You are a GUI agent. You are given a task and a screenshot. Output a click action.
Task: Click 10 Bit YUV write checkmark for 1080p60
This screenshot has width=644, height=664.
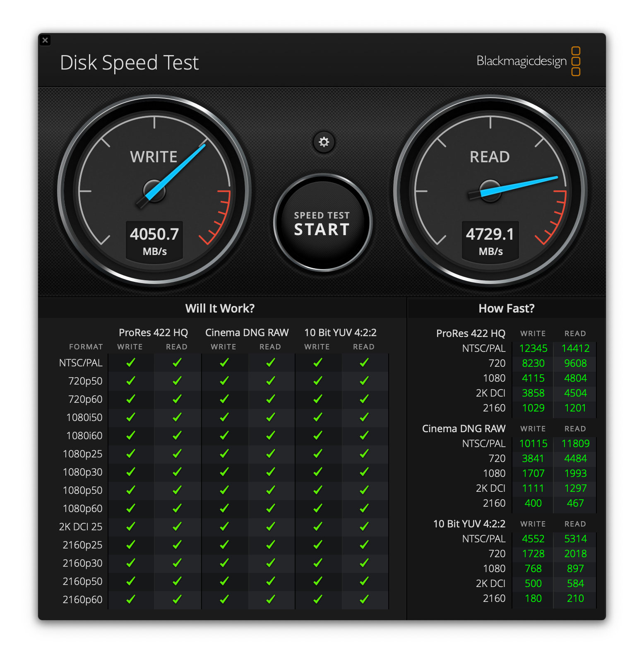318,508
